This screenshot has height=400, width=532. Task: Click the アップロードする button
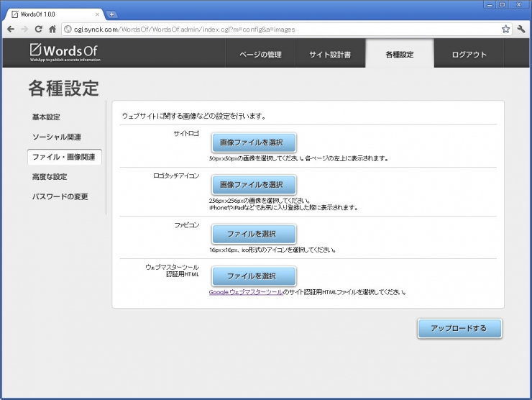[459, 328]
